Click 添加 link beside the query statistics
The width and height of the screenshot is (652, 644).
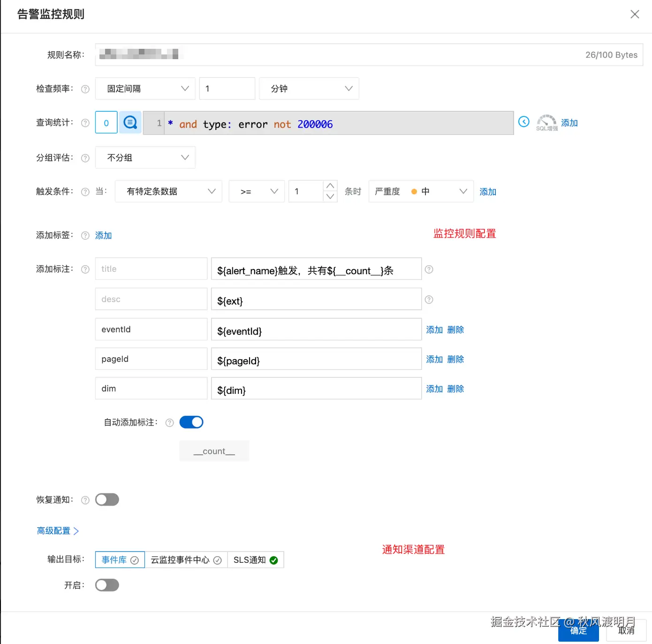(569, 123)
